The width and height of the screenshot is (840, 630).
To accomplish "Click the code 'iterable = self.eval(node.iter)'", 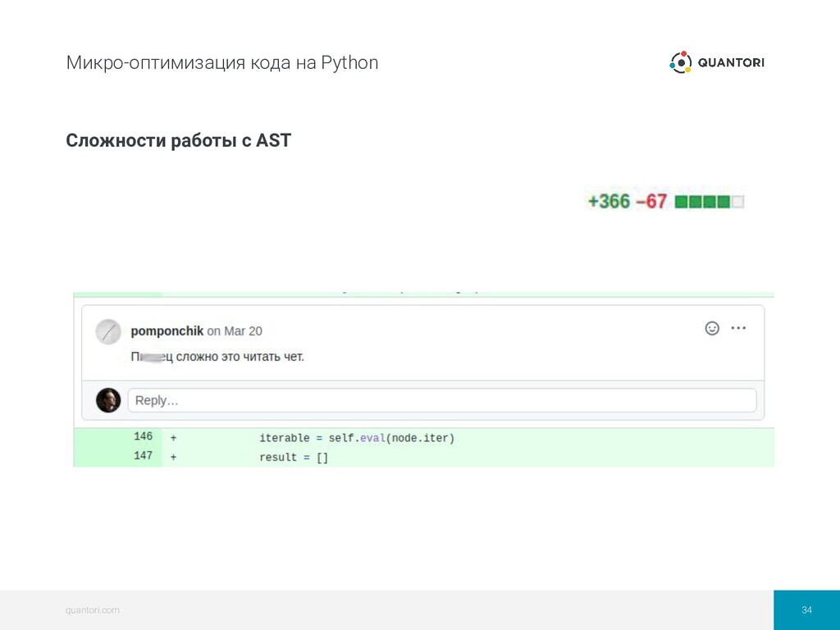I will 357,438.
